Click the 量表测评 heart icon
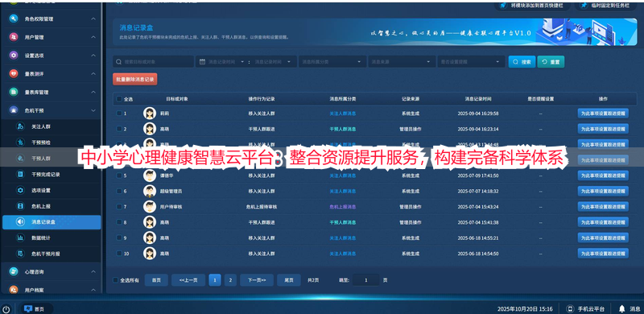The width and height of the screenshot is (644, 314). click(14, 73)
